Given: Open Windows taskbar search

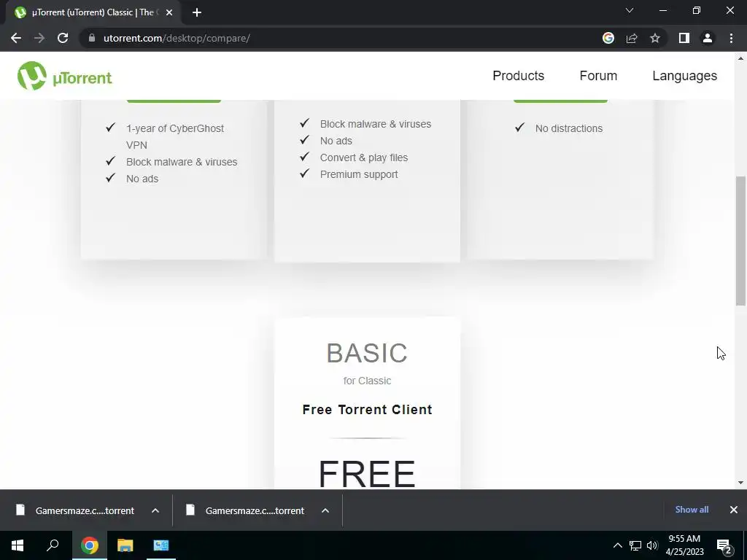Looking at the screenshot, I should pos(53,545).
